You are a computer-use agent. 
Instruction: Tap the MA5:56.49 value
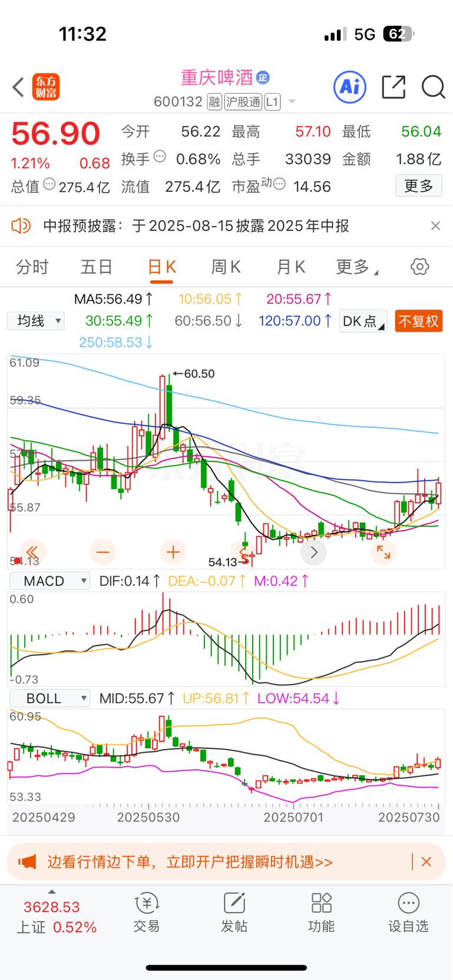pyautogui.click(x=114, y=299)
